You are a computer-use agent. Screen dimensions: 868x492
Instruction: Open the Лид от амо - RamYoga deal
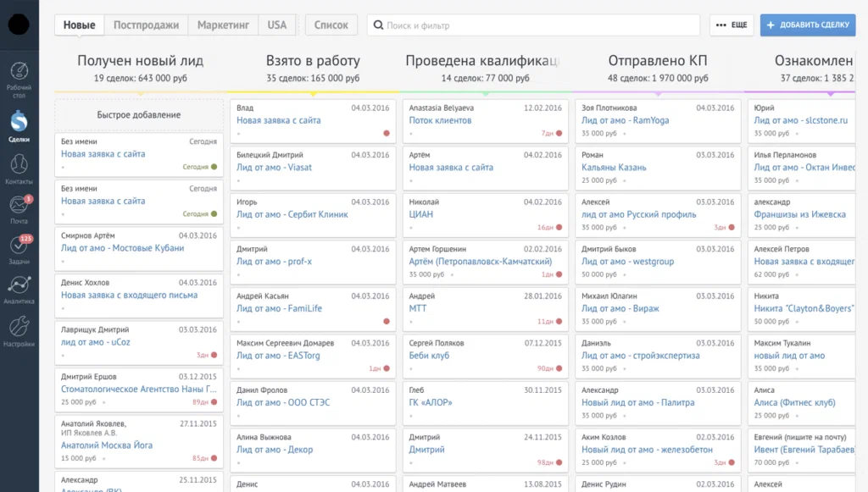click(x=640, y=120)
